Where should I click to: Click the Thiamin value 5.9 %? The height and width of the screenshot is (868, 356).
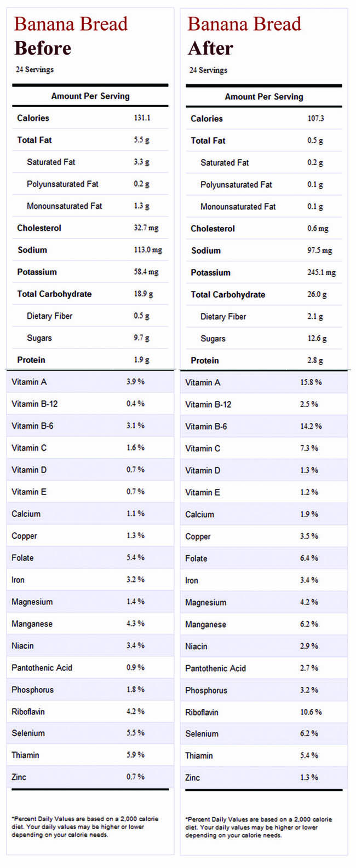[135, 755]
